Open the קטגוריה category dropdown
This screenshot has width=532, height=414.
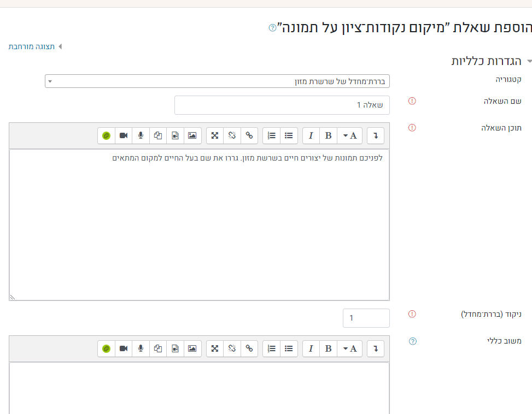tap(217, 81)
